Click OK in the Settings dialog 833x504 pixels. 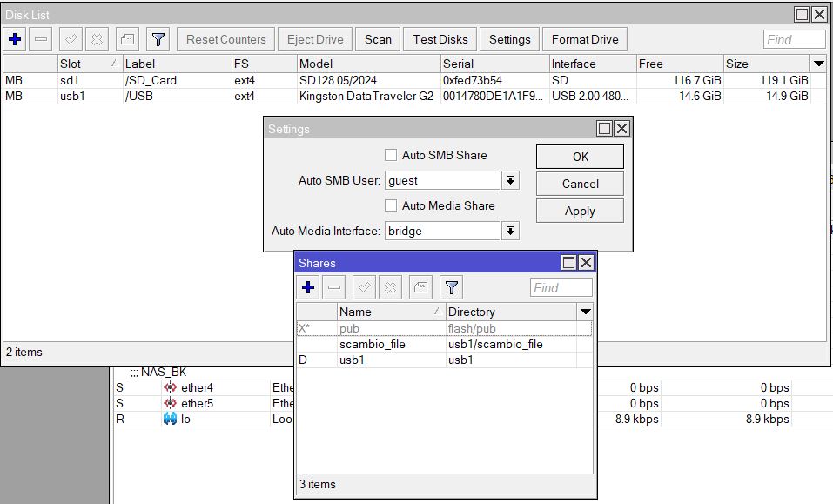coord(580,157)
